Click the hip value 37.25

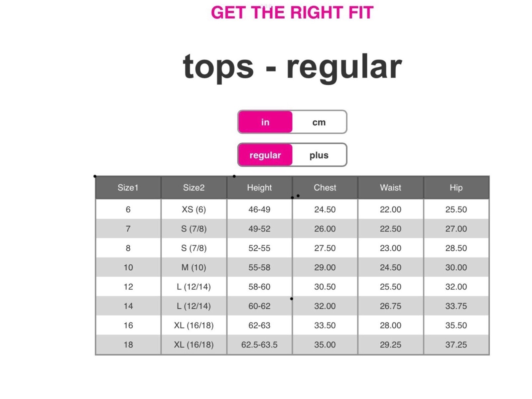pyautogui.click(x=456, y=345)
